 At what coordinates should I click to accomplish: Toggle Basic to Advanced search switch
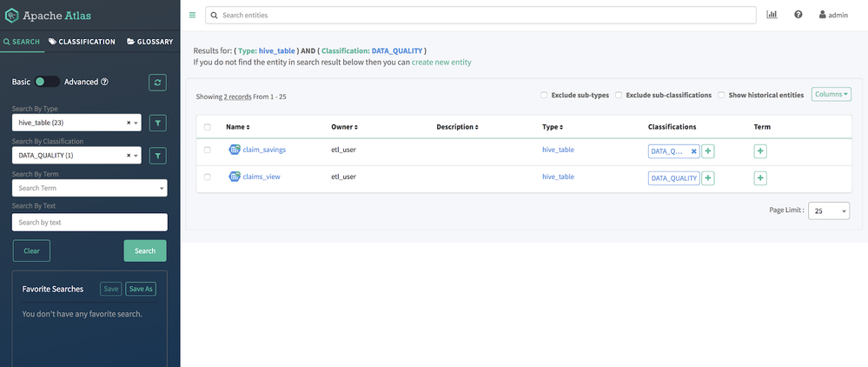coord(47,82)
